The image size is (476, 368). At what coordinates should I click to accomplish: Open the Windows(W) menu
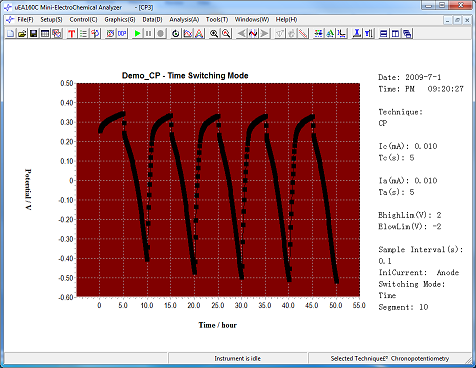coord(252,20)
